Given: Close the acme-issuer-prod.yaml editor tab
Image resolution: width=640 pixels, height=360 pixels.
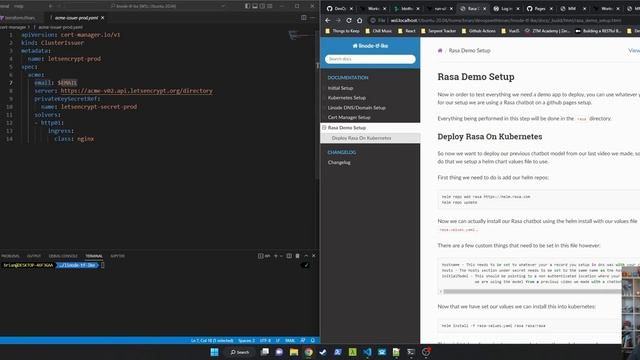Looking at the screenshot, I should [102, 18].
